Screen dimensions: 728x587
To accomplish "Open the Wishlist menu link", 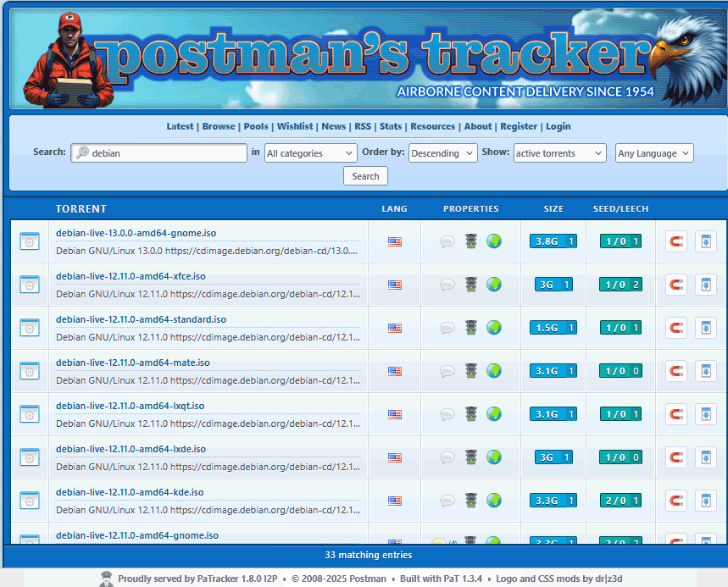I will point(295,126).
